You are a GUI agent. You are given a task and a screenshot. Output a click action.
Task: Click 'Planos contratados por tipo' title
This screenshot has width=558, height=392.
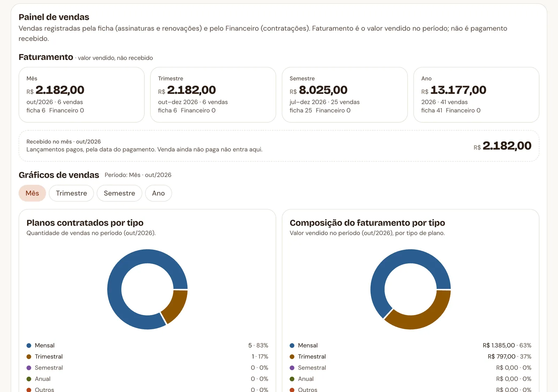(x=85, y=223)
